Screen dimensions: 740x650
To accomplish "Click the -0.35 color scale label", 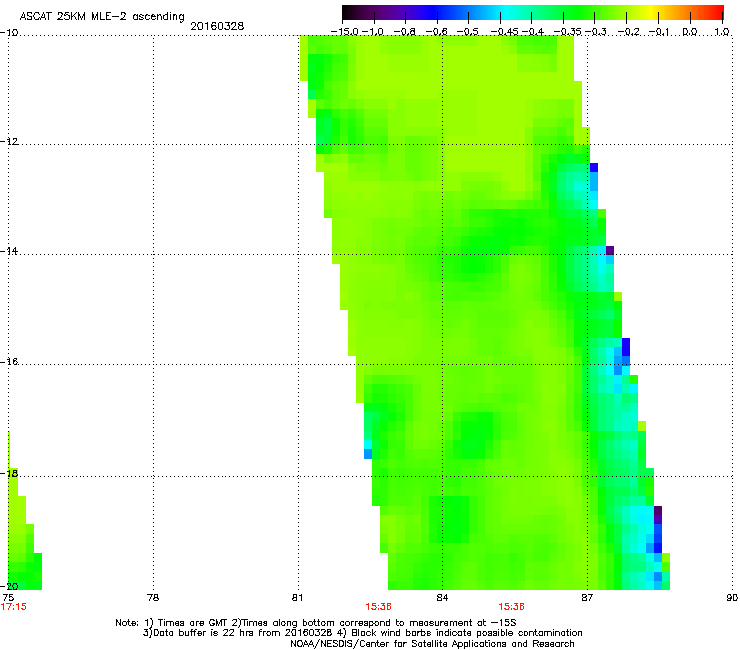I will point(568,32).
